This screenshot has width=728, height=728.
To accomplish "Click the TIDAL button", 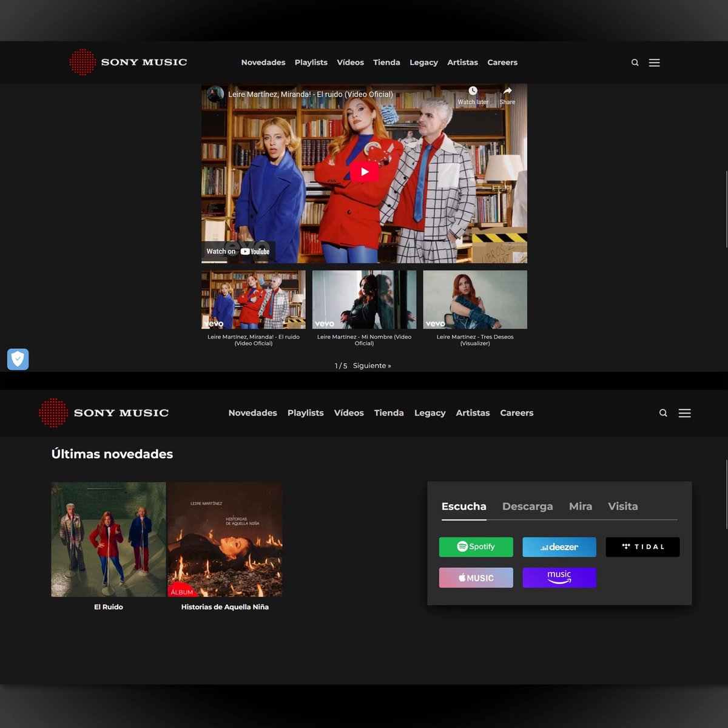I will (642, 547).
